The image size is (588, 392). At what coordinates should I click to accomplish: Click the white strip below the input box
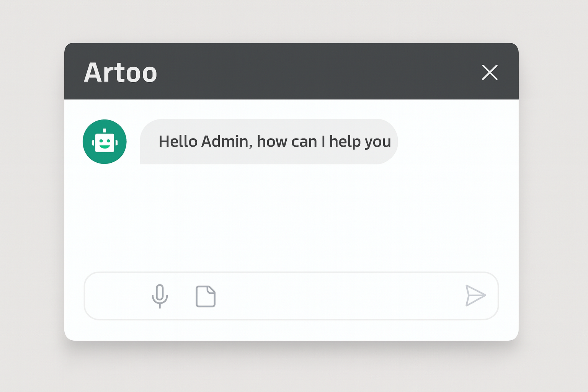[291, 330]
